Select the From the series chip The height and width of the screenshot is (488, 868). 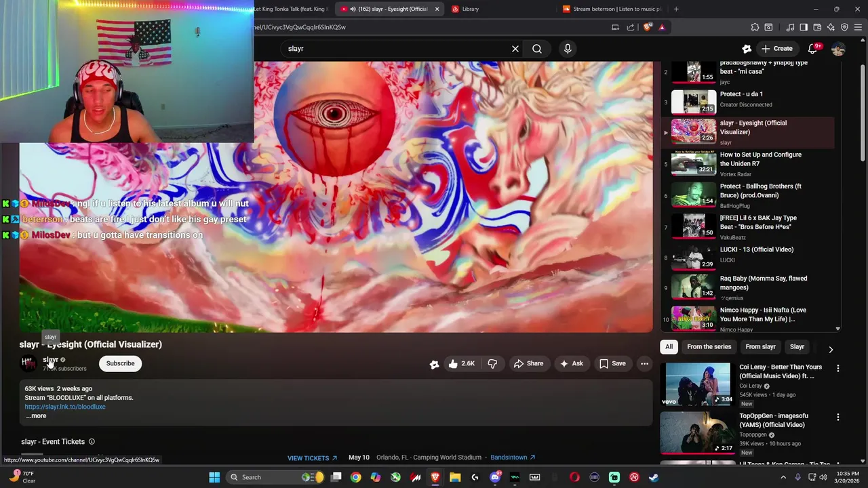709,347
